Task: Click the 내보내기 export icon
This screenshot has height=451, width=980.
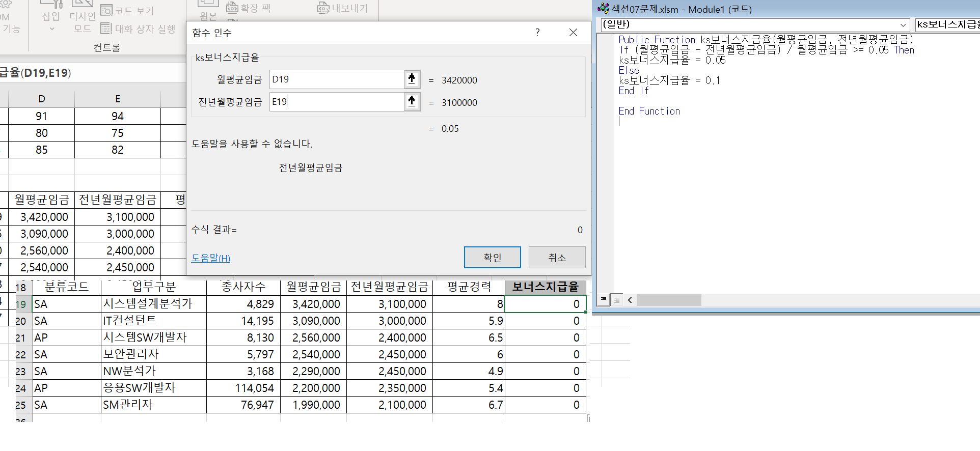Action: click(323, 8)
